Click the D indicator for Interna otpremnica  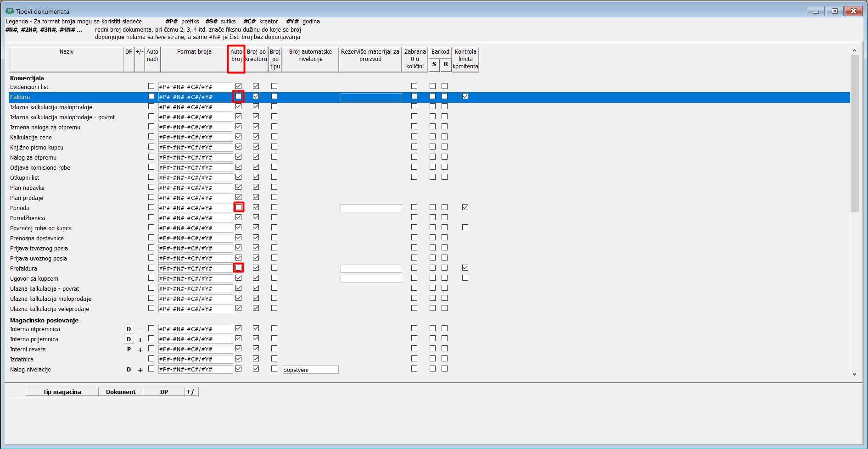pyautogui.click(x=129, y=329)
